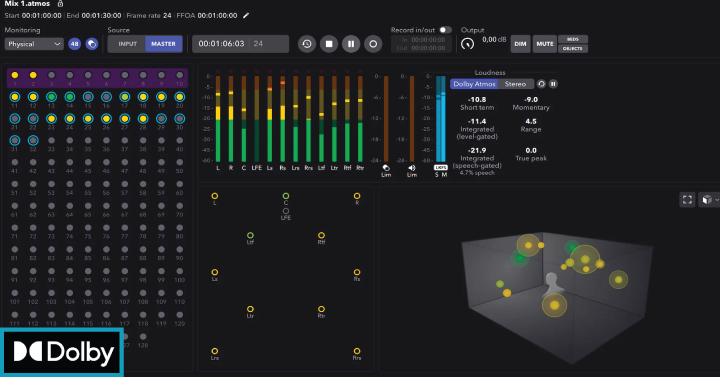Select INPUT as the source
The width and height of the screenshot is (720, 377).
pyautogui.click(x=127, y=44)
